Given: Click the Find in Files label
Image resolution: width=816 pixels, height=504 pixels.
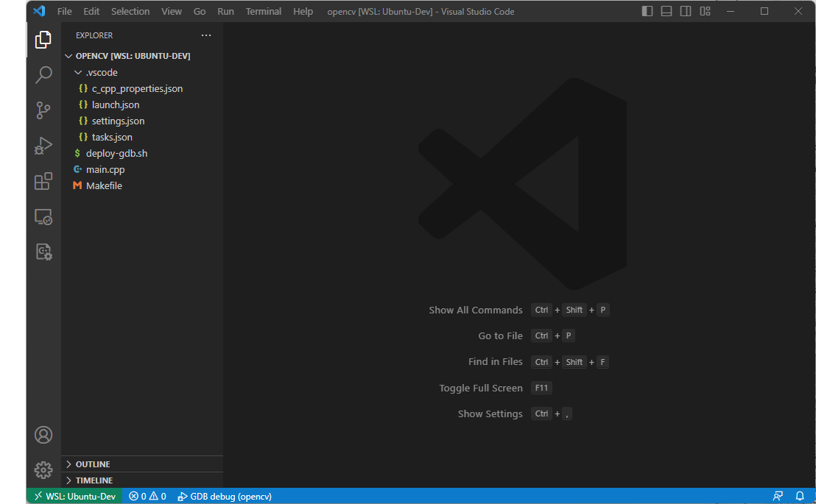Looking at the screenshot, I should [x=495, y=361].
